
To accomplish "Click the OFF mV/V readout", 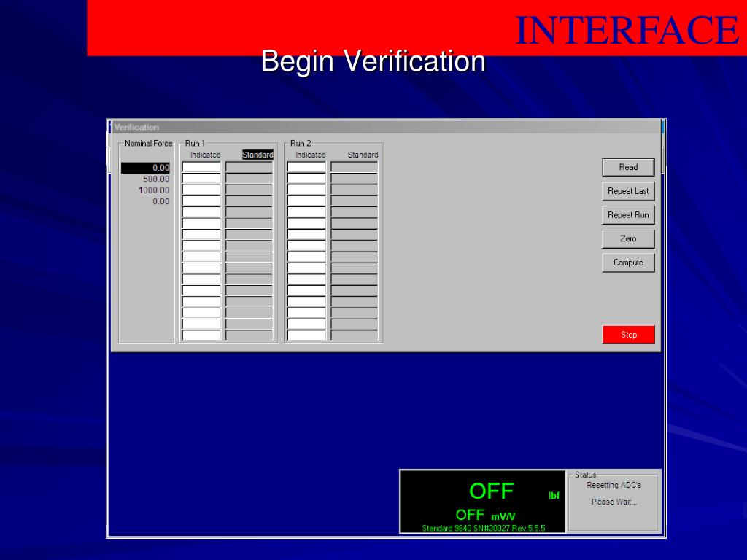I will click(x=485, y=516).
